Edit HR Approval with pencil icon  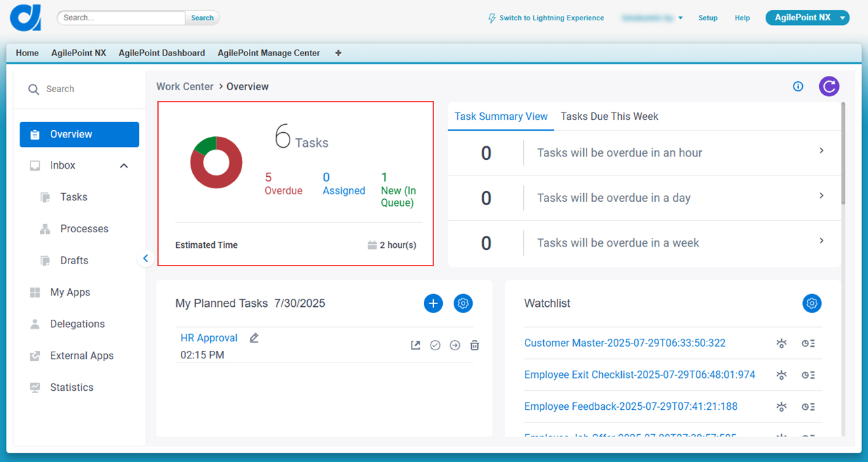click(254, 337)
